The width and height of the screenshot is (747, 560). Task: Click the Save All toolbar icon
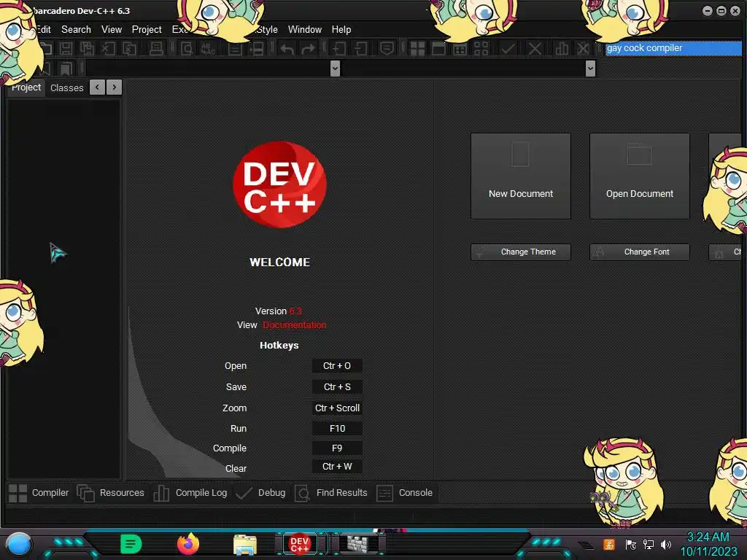87,49
